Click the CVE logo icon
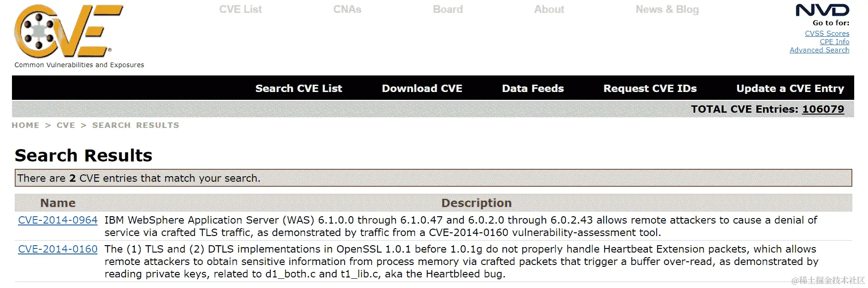868x288 pixels. point(69,31)
